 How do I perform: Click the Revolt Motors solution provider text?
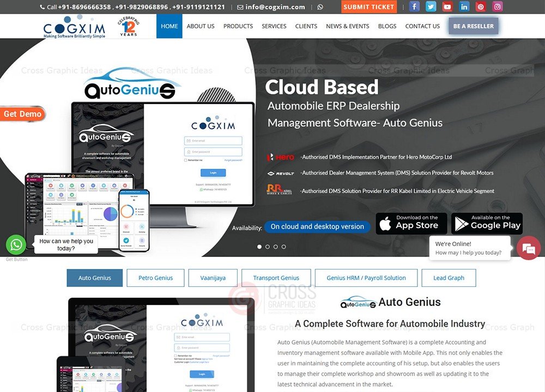pos(397,173)
